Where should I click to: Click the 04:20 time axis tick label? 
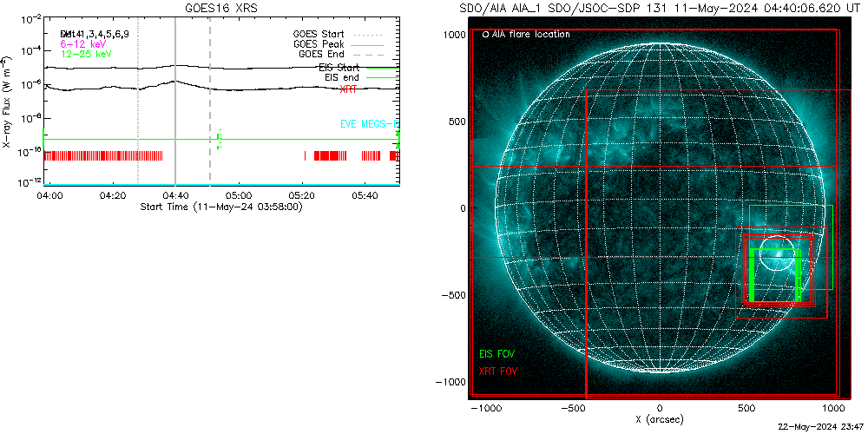coord(113,196)
